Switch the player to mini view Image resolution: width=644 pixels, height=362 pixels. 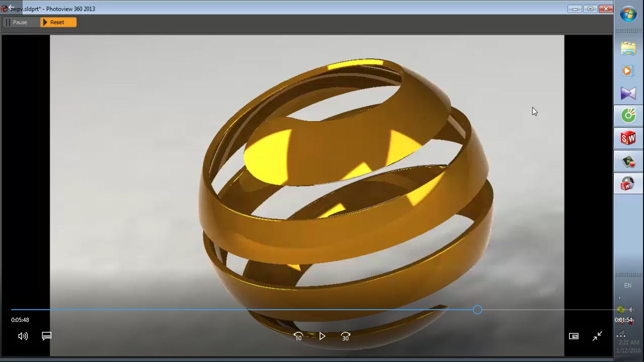click(574, 336)
